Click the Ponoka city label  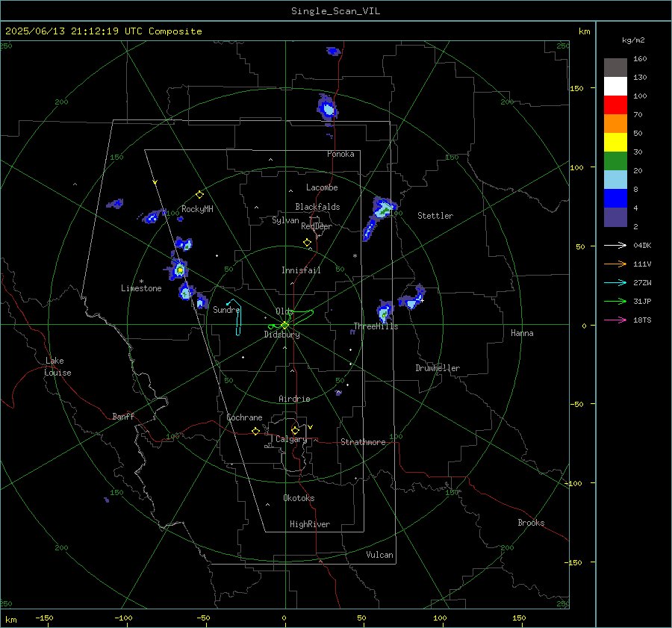tap(340, 154)
